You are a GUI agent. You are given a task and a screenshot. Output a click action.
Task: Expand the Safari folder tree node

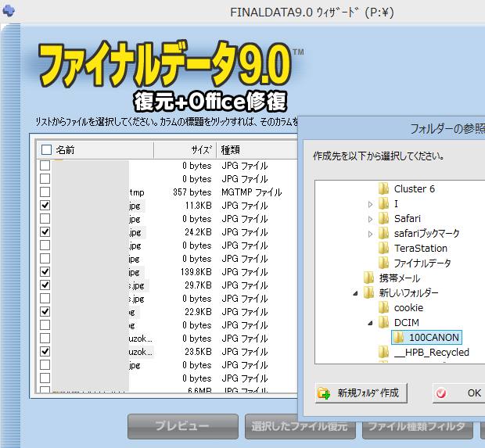[x=370, y=218]
